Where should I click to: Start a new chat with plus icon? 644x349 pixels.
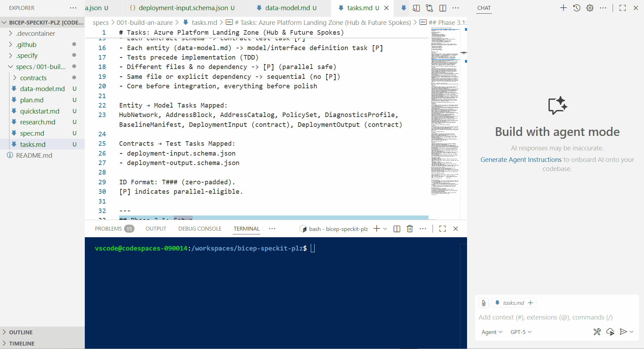point(563,8)
